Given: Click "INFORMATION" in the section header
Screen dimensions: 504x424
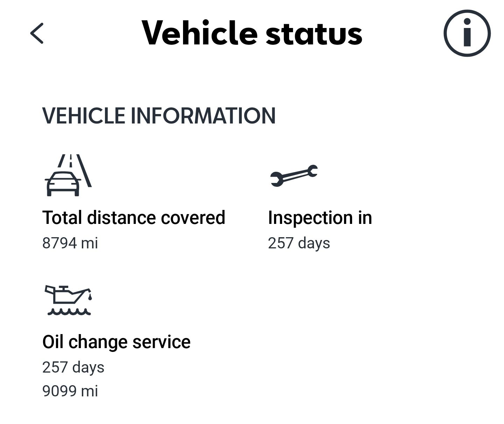Looking at the screenshot, I should [x=203, y=116].
